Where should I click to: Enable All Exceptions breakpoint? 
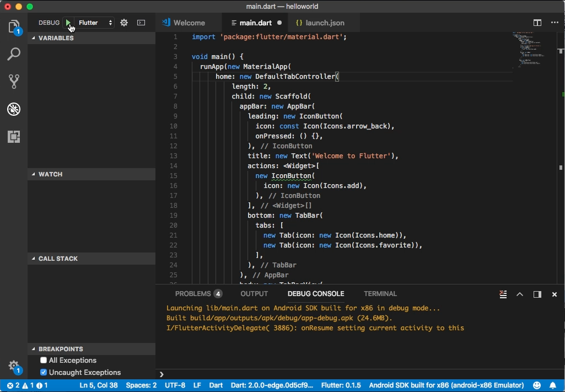coord(44,360)
